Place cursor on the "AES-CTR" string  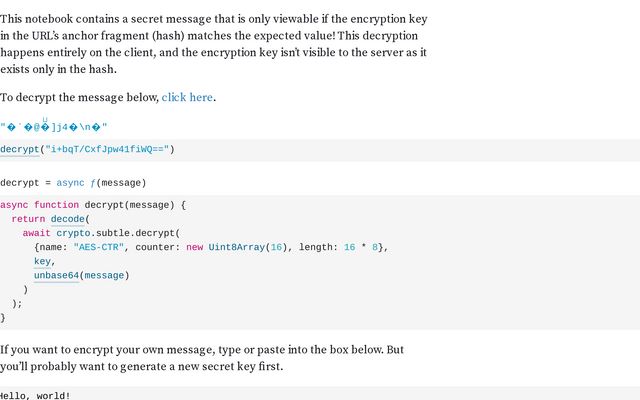(x=98, y=247)
